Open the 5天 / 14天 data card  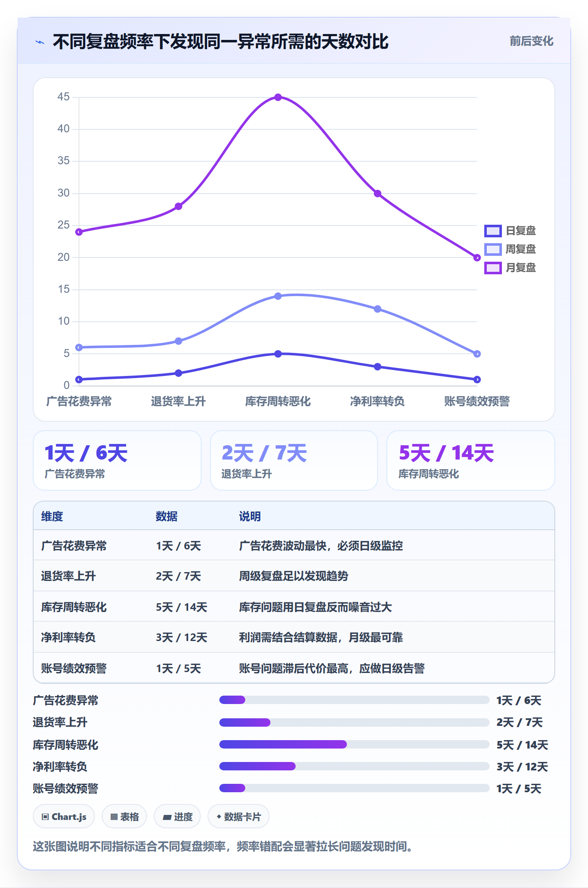point(471,460)
